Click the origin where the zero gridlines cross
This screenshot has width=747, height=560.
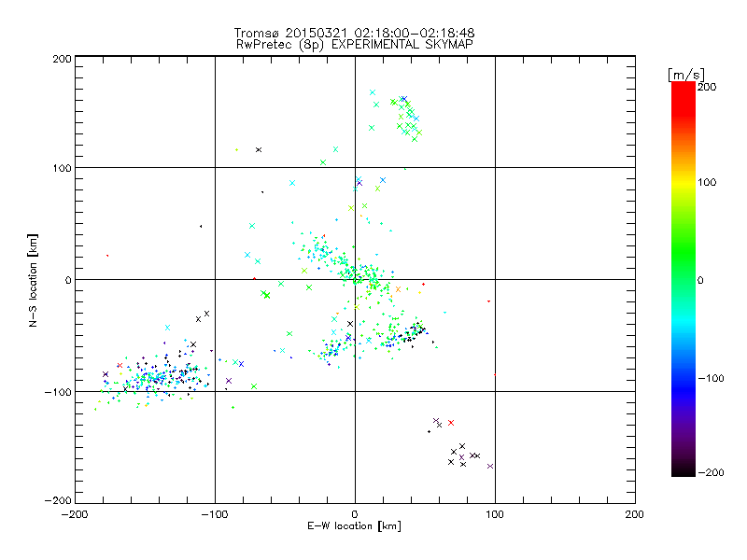[x=355, y=279]
